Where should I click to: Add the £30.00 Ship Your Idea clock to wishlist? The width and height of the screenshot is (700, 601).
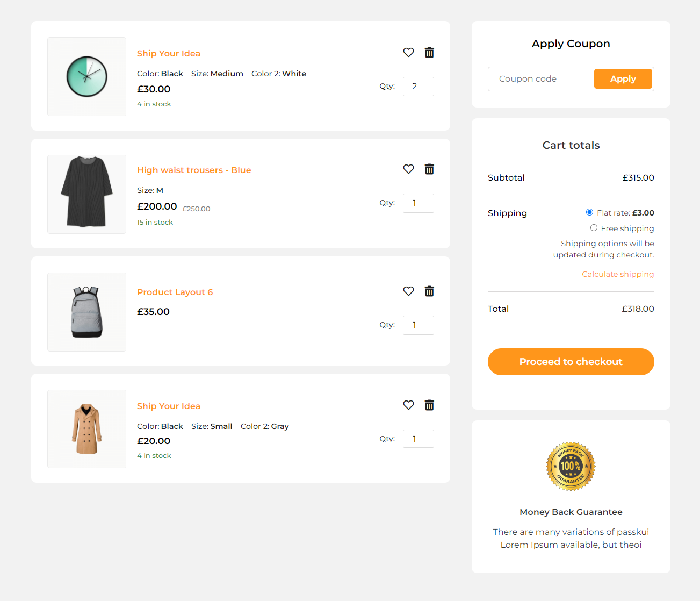[408, 52]
